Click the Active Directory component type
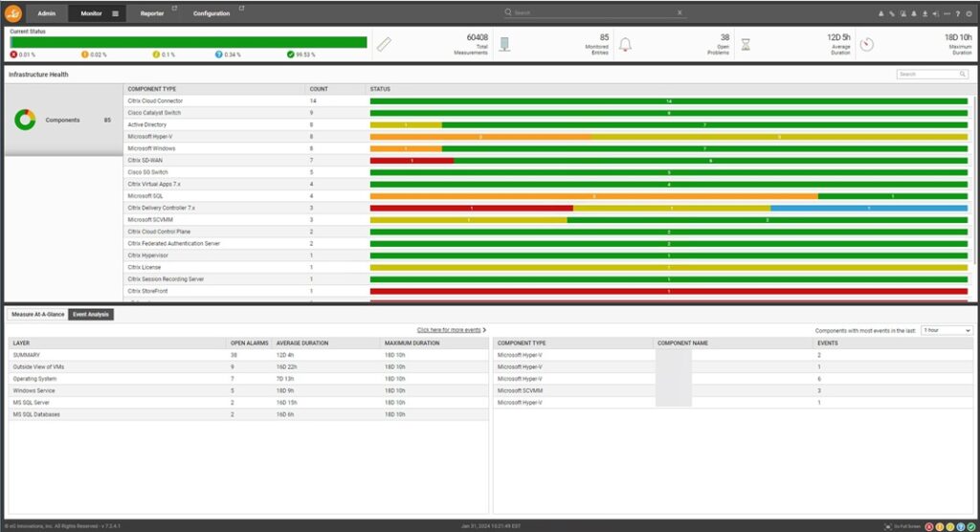This screenshot has height=532, width=980. point(146,125)
